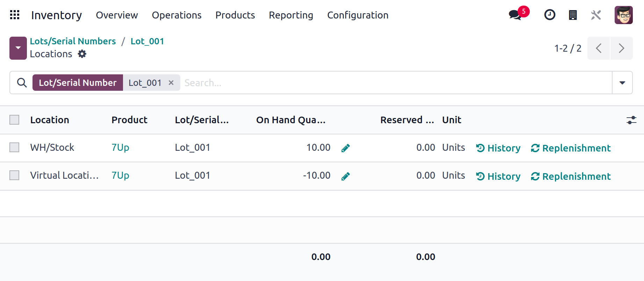Sort by Location column header
This screenshot has height=281, width=644.
[x=50, y=120]
